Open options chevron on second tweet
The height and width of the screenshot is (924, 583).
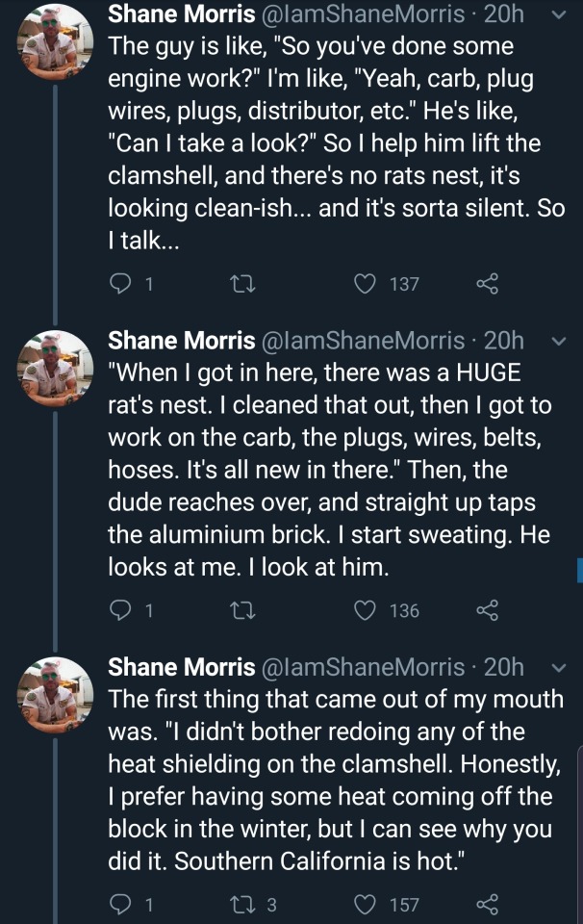pos(563,342)
